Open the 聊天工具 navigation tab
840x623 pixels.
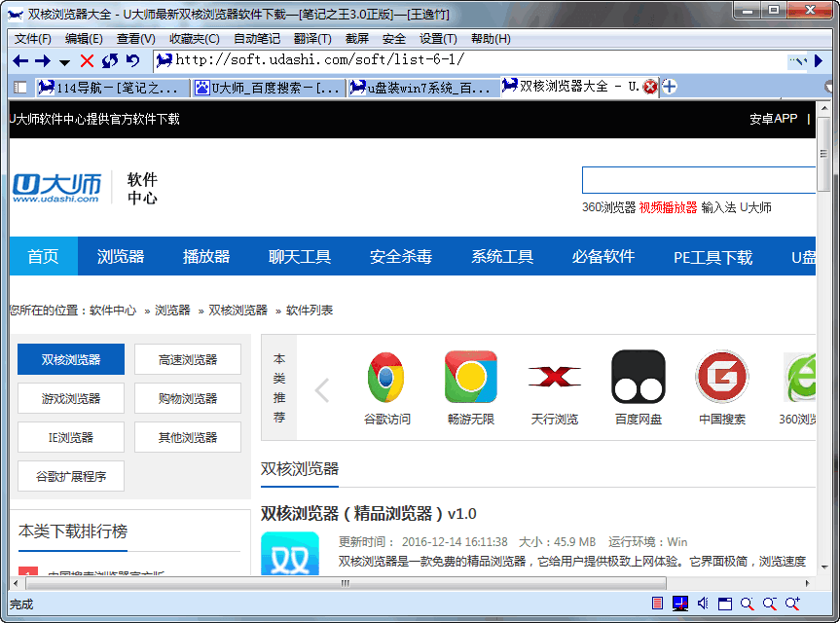(300, 257)
